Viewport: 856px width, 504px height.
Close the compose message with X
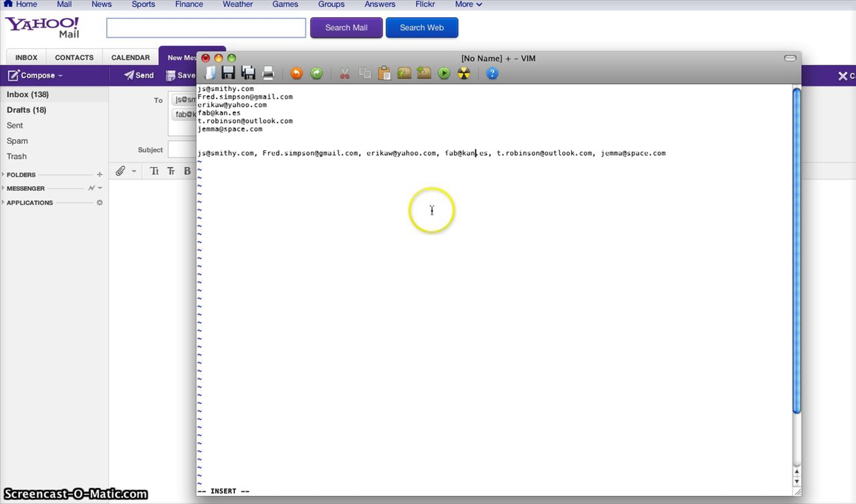[x=843, y=76]
